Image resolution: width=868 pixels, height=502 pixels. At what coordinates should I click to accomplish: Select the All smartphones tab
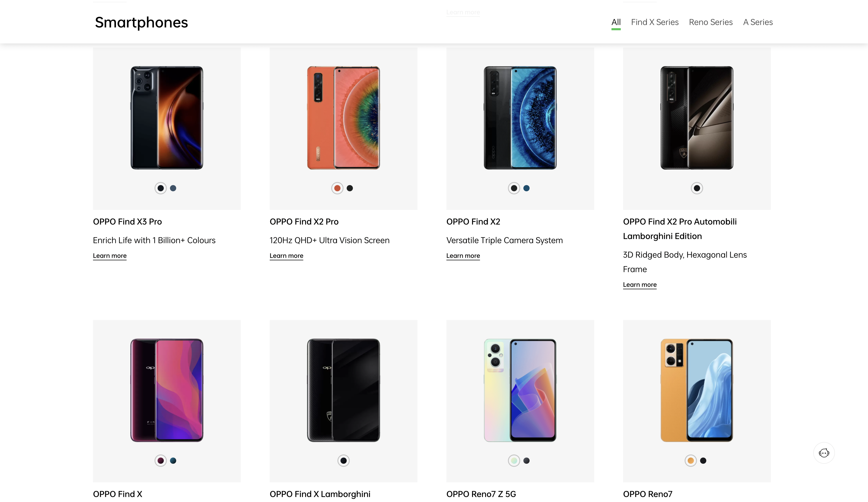click(x=616, y=22)
